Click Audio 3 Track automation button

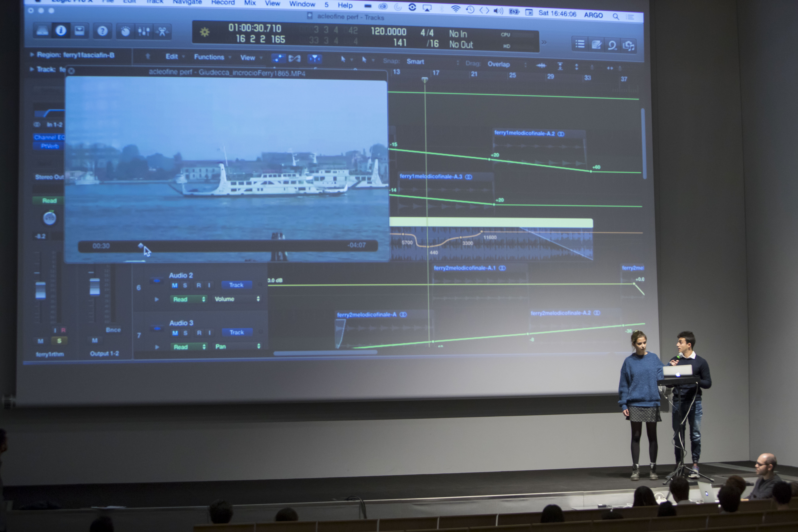pos(237,332)
